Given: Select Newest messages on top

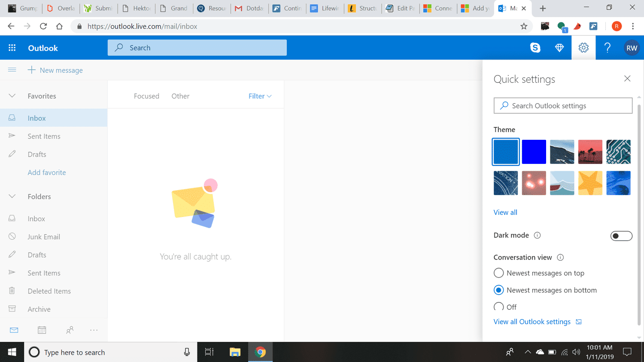Looking at the screenshot, I should [498, 273].
